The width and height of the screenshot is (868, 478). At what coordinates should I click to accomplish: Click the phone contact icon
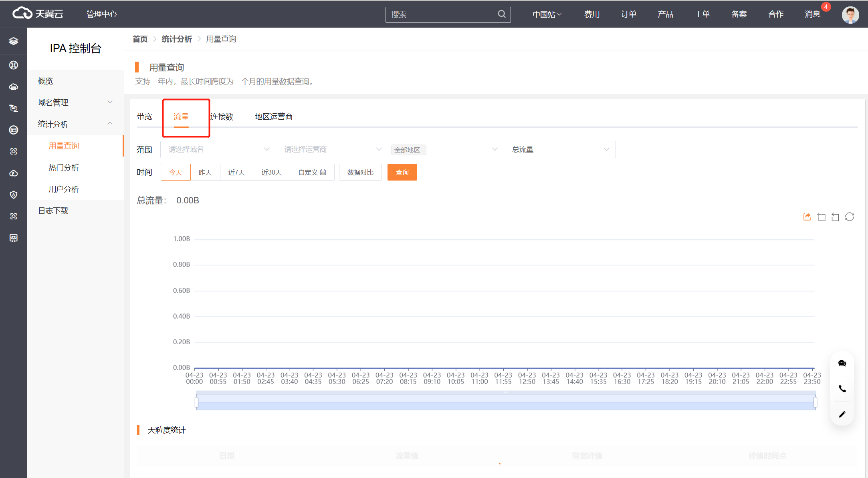pyautogui.click(x=842, y=389)
